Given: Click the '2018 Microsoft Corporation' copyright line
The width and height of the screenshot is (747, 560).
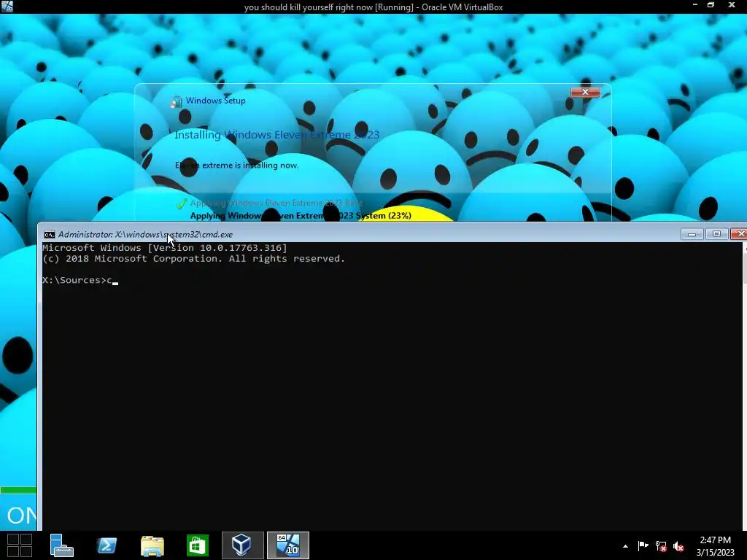Looking at the screenshot, I should point(193,259).
